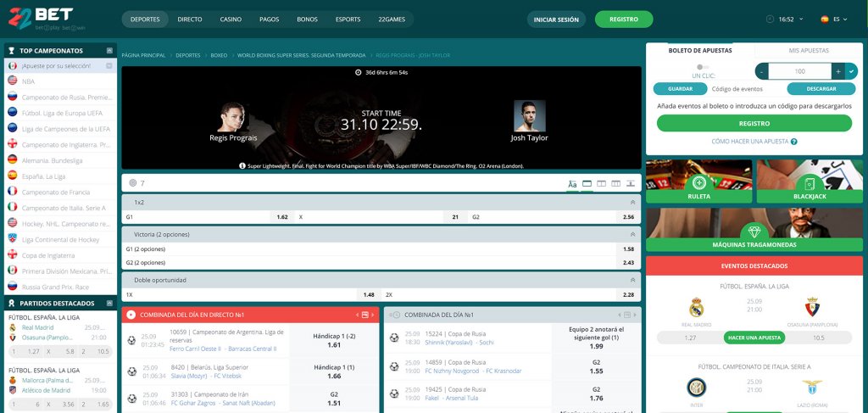Decrease the stake with minus button
868x413 pixels.
pyautogui.click(x=762, y=71)
